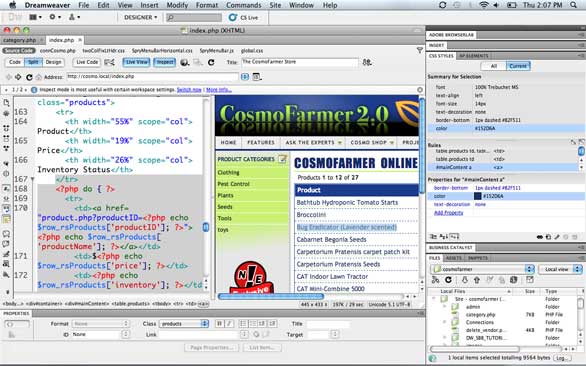Click the refresh icon in the document toolbar

click(x=211, y=62)
